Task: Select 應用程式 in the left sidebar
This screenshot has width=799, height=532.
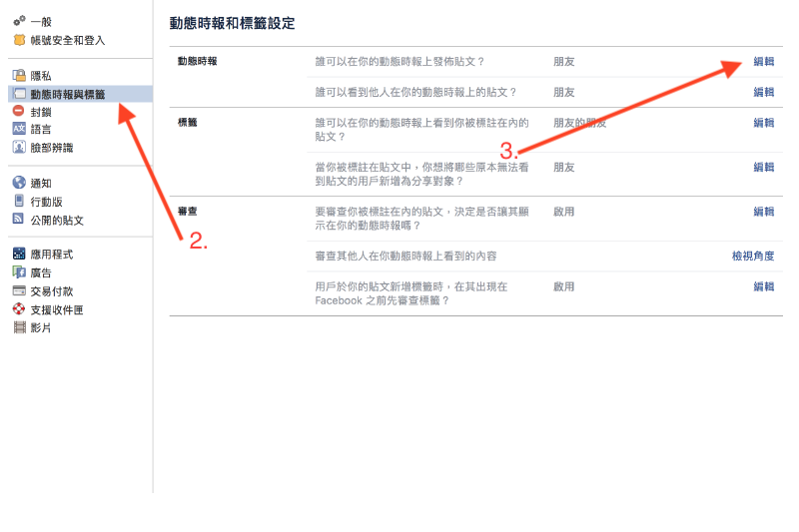Action: [52, 255]
